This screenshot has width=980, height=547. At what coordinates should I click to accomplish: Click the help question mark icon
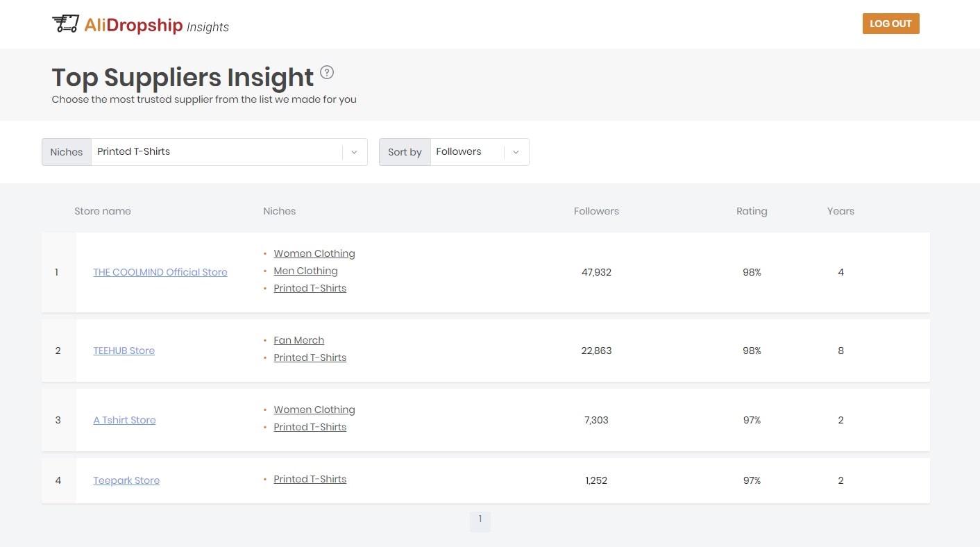[x=327, y=72]
